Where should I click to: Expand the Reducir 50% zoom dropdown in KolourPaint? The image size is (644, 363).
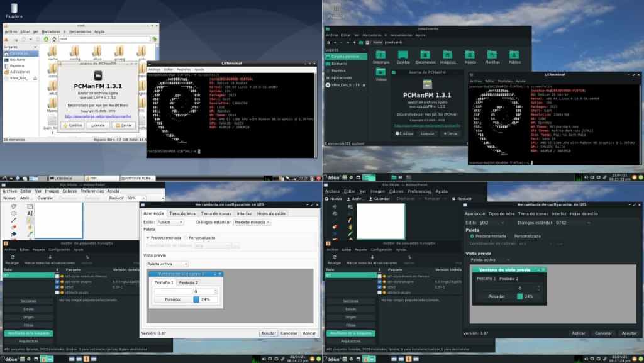click(132, 198)
